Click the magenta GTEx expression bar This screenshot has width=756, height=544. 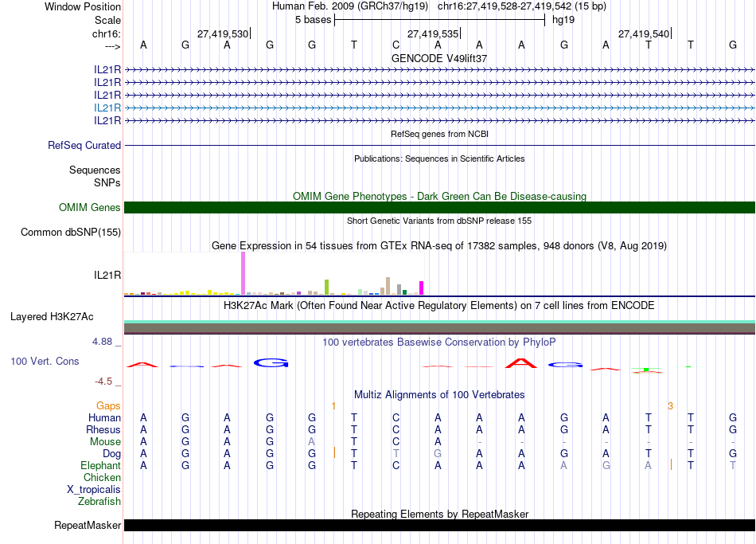pos(422,288)
